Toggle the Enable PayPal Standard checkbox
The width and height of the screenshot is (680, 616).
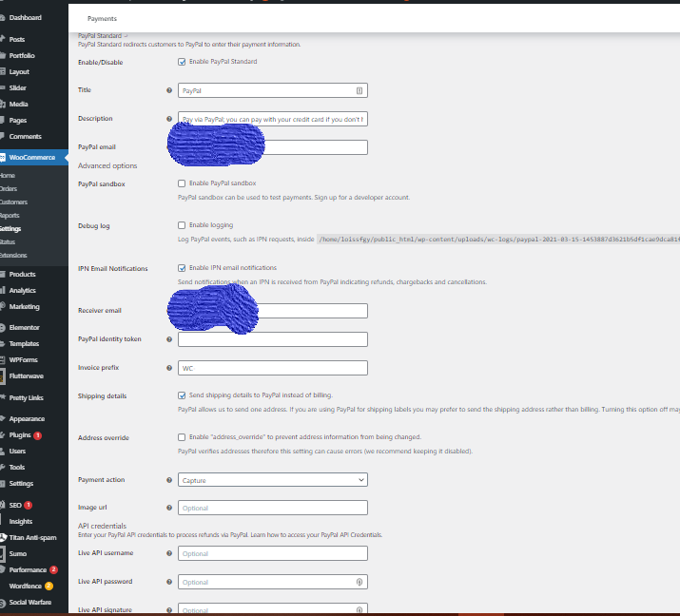(182, 62)
